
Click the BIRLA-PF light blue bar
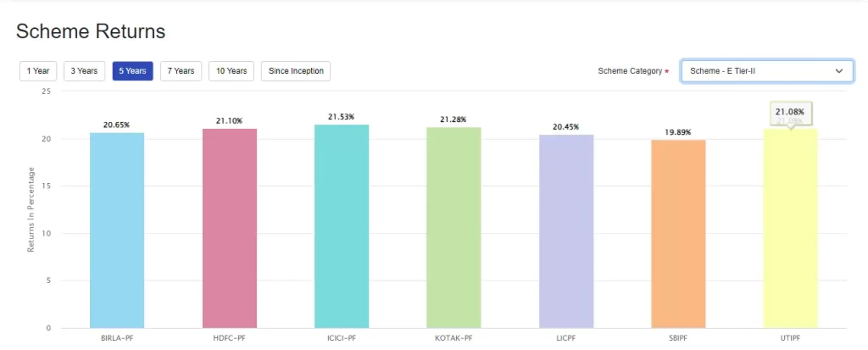[x=117, y=230]
